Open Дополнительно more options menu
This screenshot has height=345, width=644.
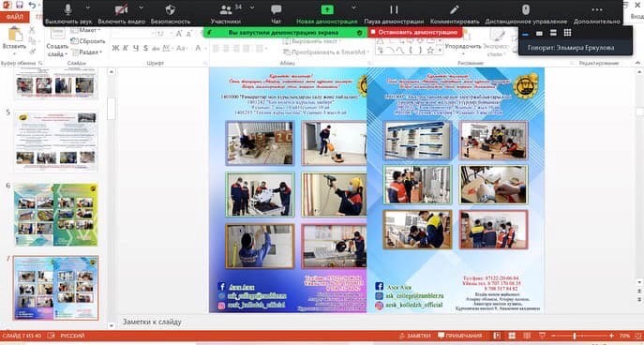597,13
